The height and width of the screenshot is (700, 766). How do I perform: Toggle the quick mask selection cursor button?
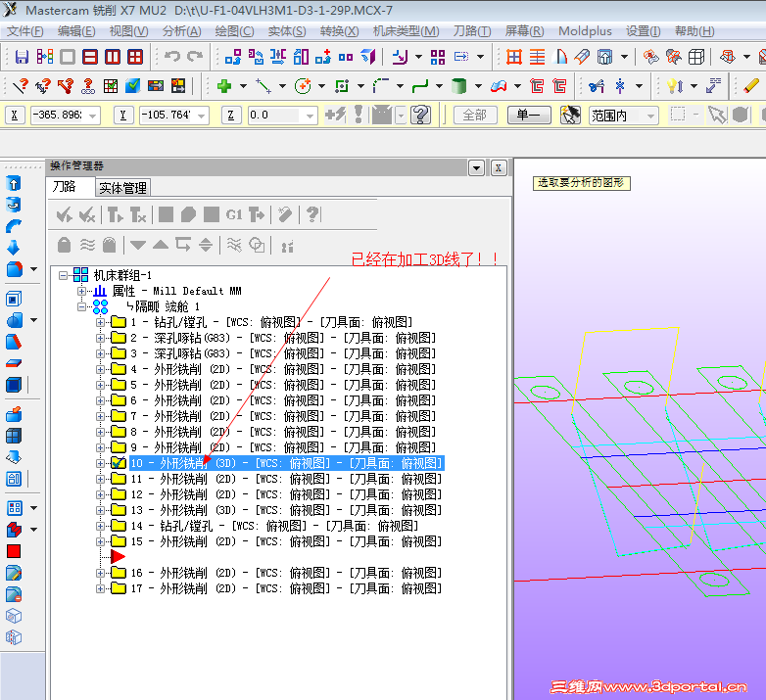(570, 116)
